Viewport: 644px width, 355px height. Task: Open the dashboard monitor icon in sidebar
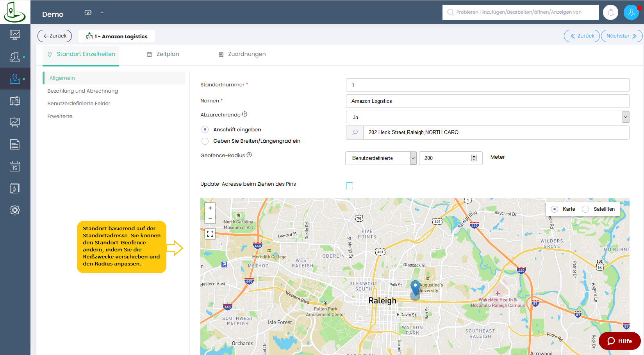[x=15, y=35]
